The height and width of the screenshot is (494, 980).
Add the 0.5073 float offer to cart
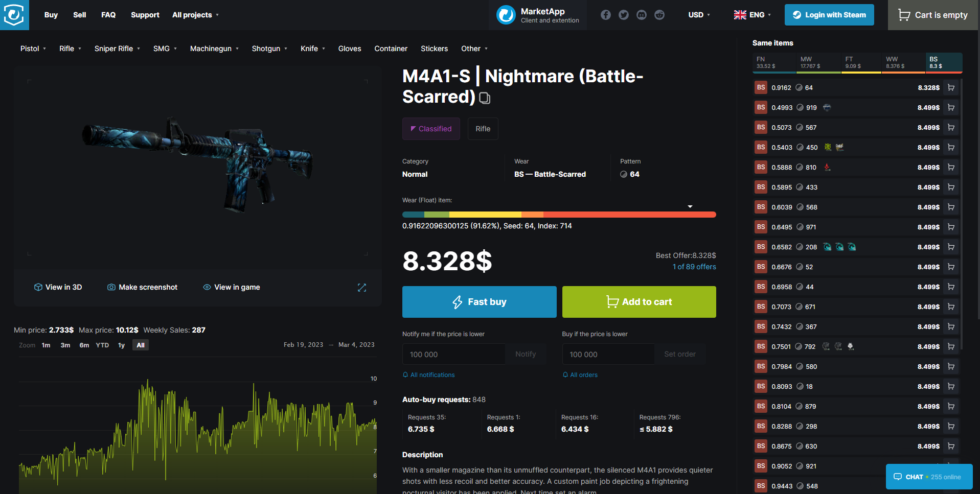951,128
